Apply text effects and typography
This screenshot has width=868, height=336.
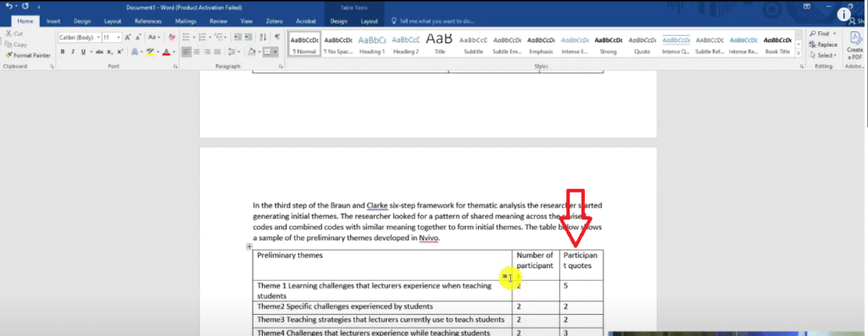coord(135,52)
